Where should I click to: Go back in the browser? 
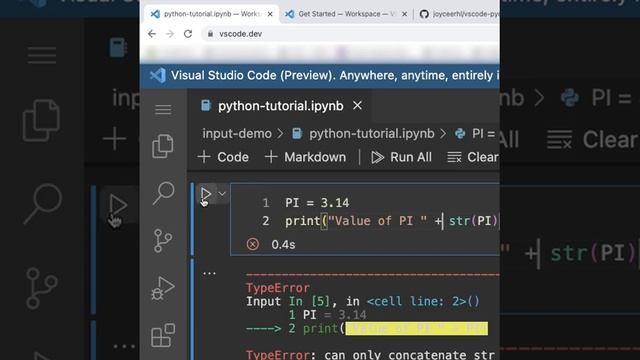[152, 34]
